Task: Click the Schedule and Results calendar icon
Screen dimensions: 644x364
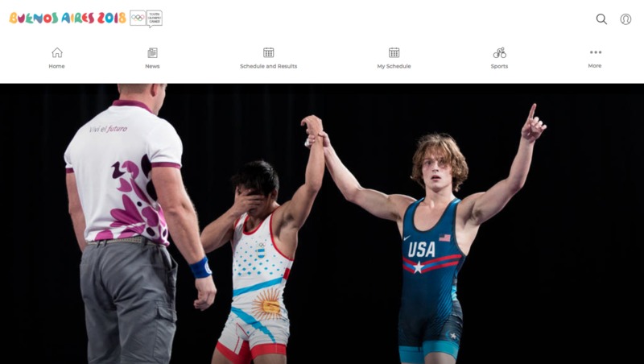Action: tap(269, 52)
